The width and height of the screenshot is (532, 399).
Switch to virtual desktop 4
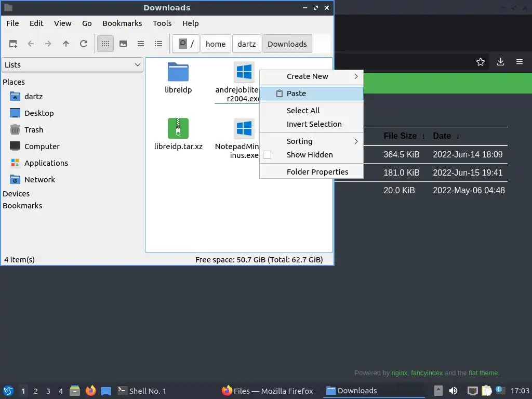click(x=61, y=391)
